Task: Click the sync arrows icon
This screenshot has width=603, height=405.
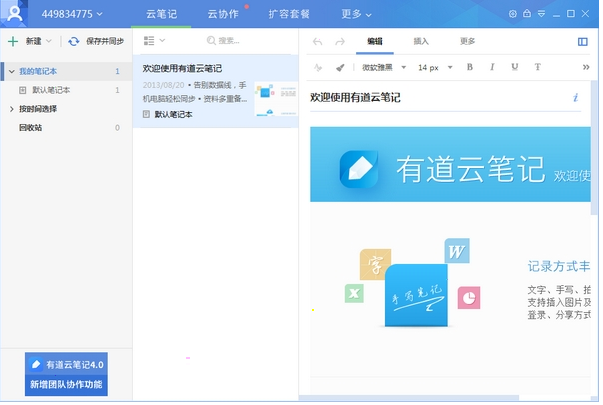Action: coord(73,41)
